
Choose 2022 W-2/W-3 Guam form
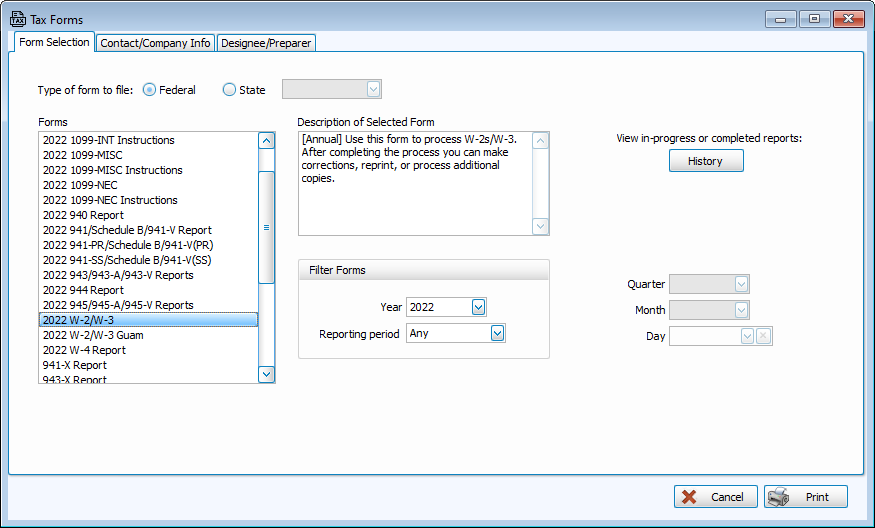pos(93,335)
